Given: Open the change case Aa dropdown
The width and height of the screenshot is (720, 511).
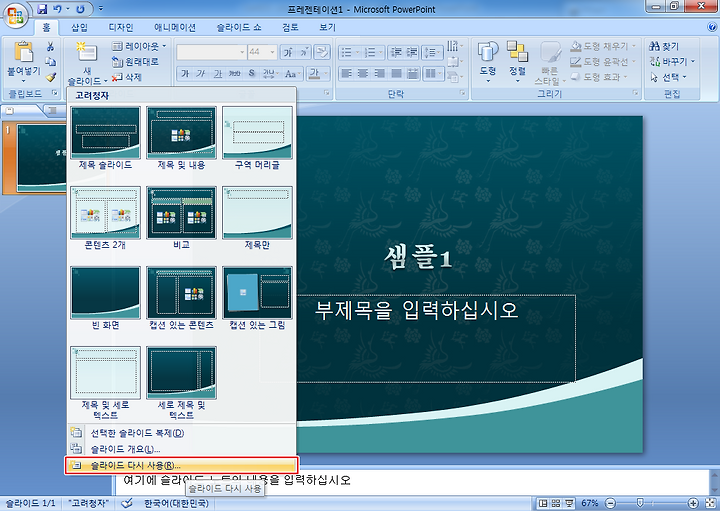Looking at the screenshot, I should [292, 73].
